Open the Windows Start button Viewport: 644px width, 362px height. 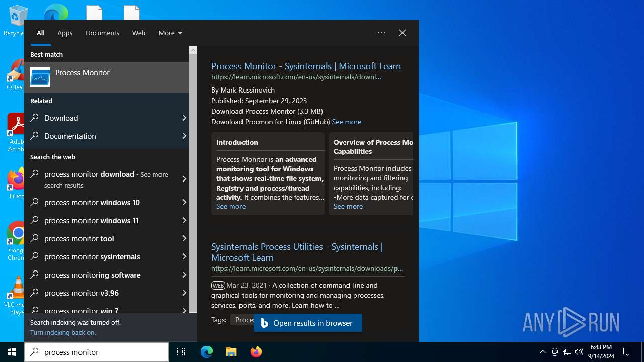click(12, 352)
